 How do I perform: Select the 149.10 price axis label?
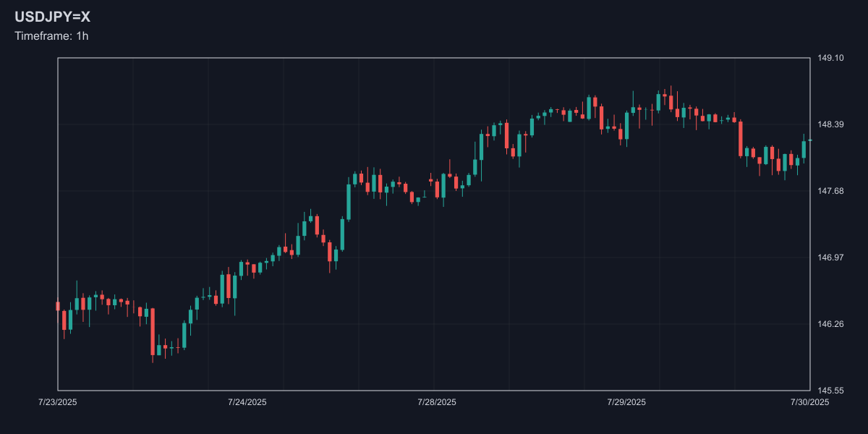[x=830, y=58]
